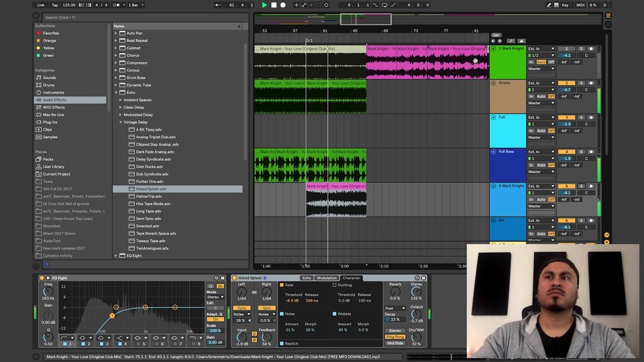Select the Character tab
The height and width of the screenshot is (362, 644).
(351, 278)
